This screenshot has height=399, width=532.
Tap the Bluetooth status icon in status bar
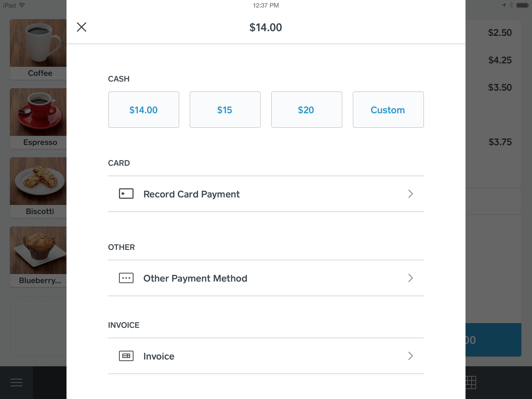(511, 5)
